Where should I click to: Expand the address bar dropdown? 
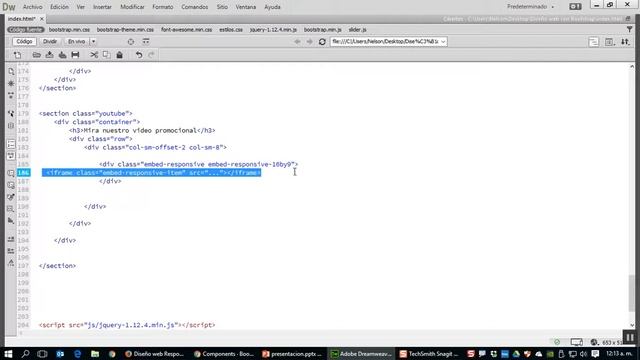click(443, 42)
